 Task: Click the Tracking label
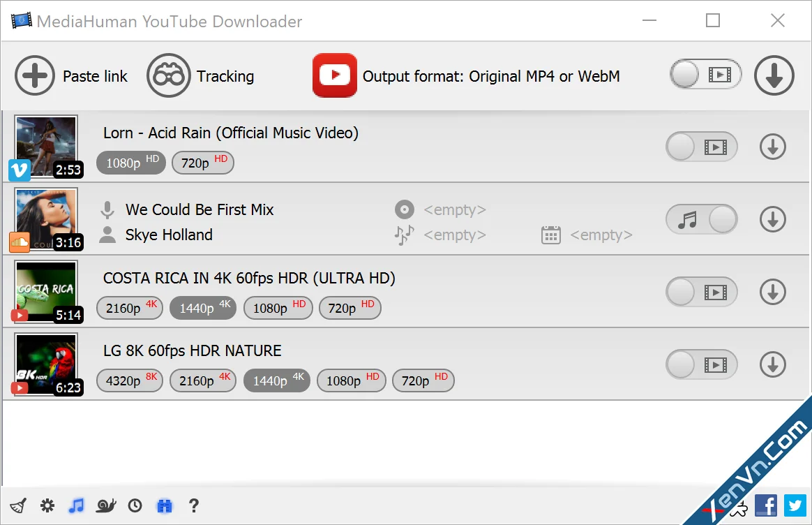coord(225,76)
